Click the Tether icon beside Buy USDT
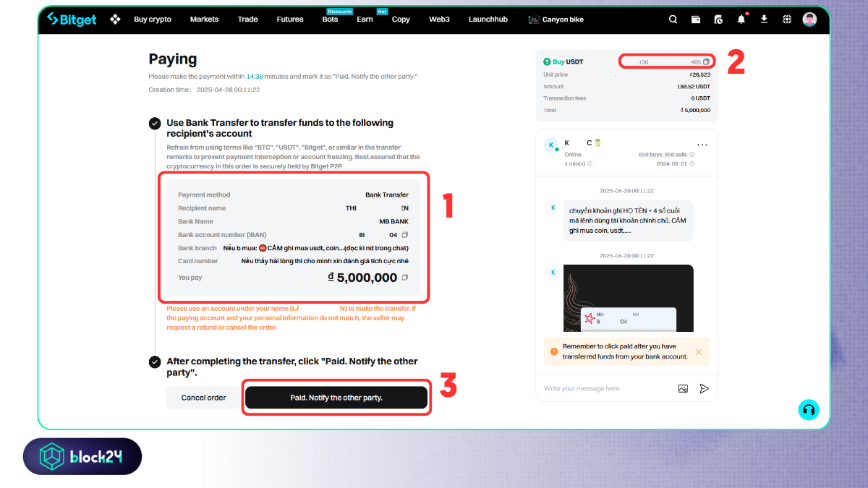This screenshot has width=868, height=488. 547,62
